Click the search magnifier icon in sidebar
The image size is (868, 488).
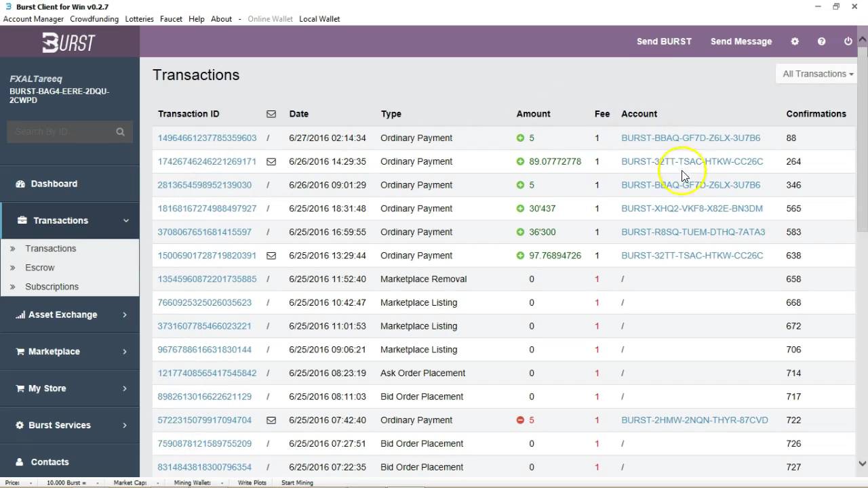point(120,131)
